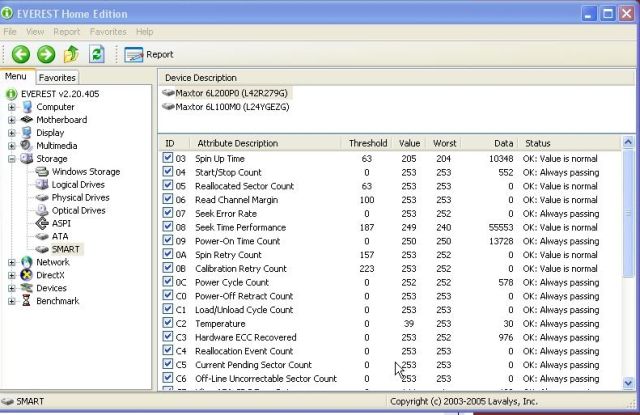Open the Help menu
The width and height of the screenshot is (640, 415).
144,32
